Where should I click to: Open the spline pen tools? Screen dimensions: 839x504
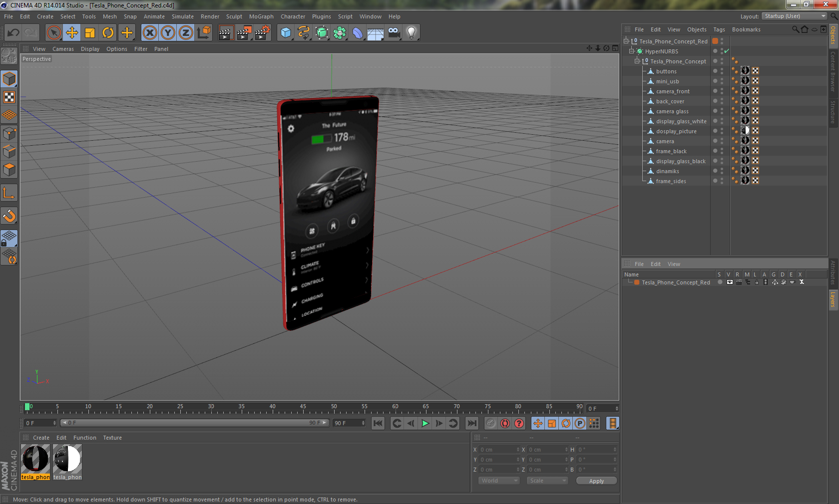click(x=304, y=33)
